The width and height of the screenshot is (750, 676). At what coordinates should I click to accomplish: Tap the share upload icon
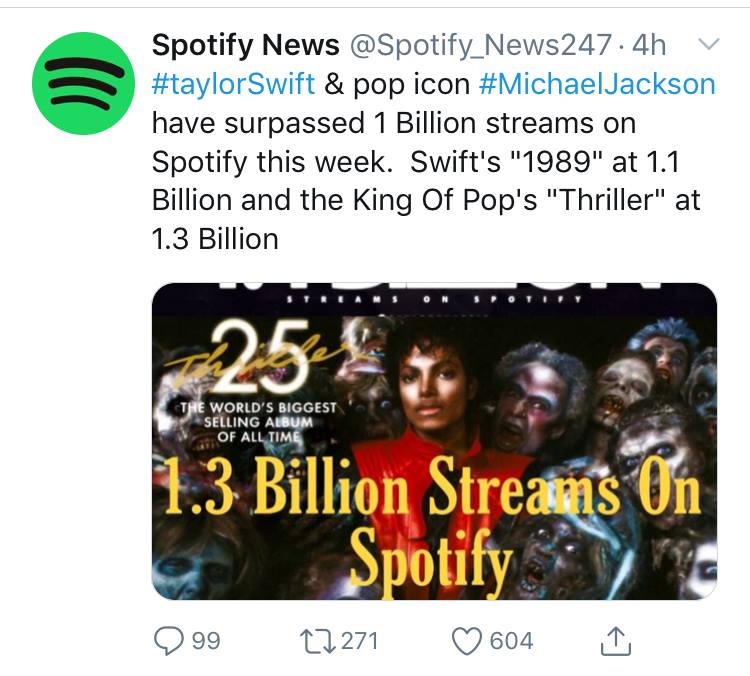tap(616, 641)
